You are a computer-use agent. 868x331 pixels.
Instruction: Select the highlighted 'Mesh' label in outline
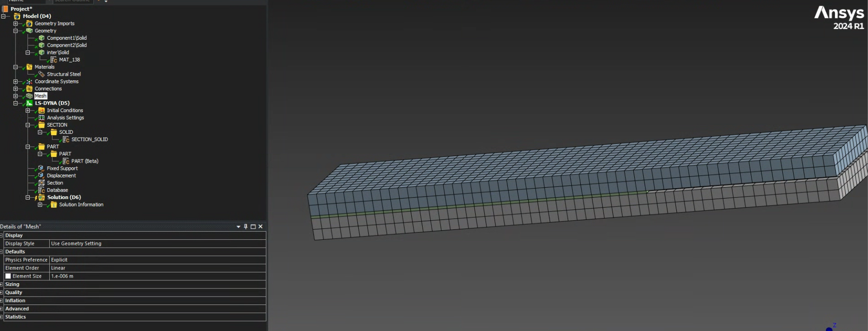point(41,96)
